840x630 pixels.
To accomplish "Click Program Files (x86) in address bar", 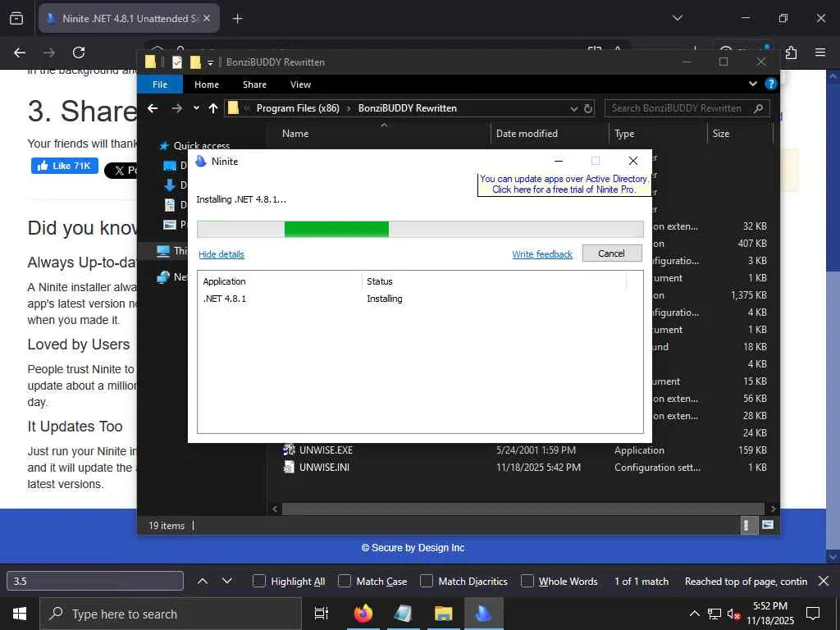I will pyautogui.click(x=298, y=108).
